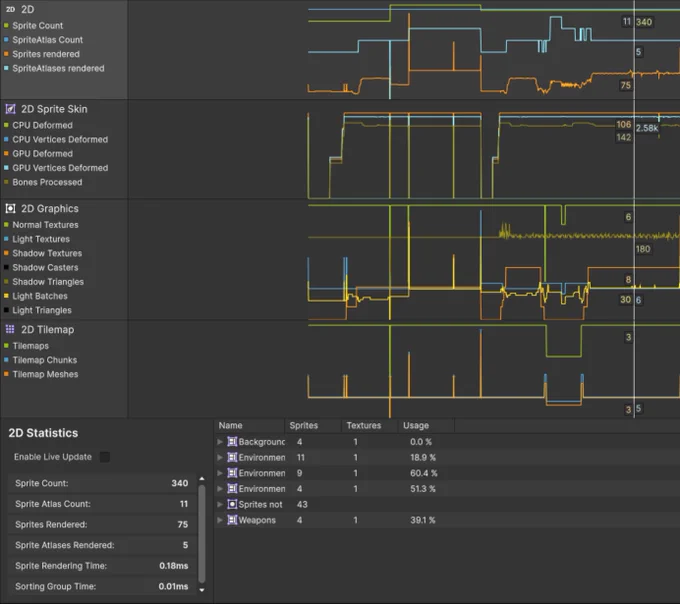Expand the Weapons atlas row

(220, 520)
